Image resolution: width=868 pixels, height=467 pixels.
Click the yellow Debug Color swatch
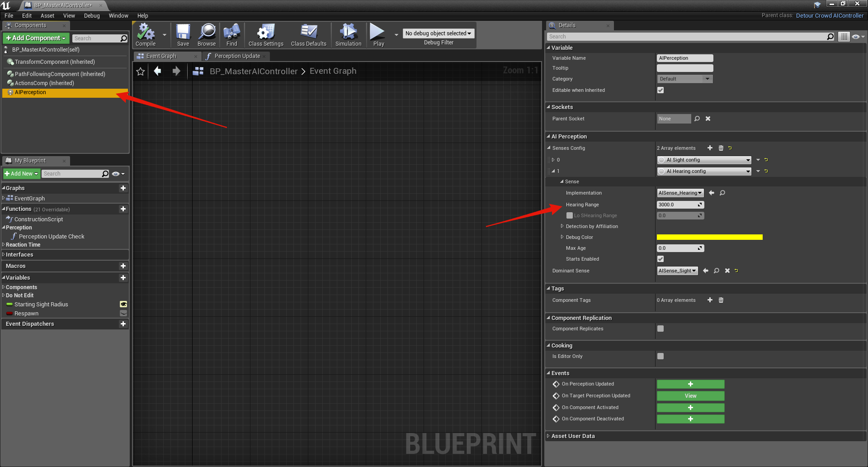tap(709, 237)
